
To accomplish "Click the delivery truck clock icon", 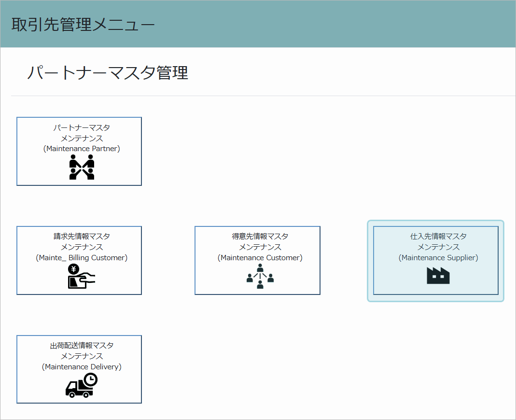I will tap(81, 385).
